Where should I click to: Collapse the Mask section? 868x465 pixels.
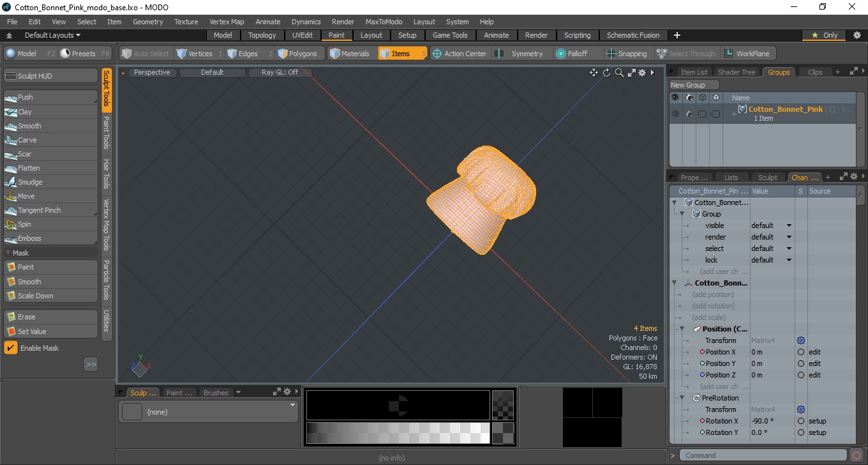(8, 253)
